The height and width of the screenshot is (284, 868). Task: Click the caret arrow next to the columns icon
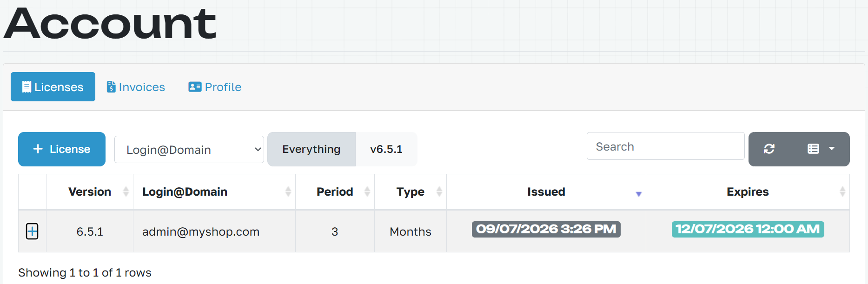point(832,149)
